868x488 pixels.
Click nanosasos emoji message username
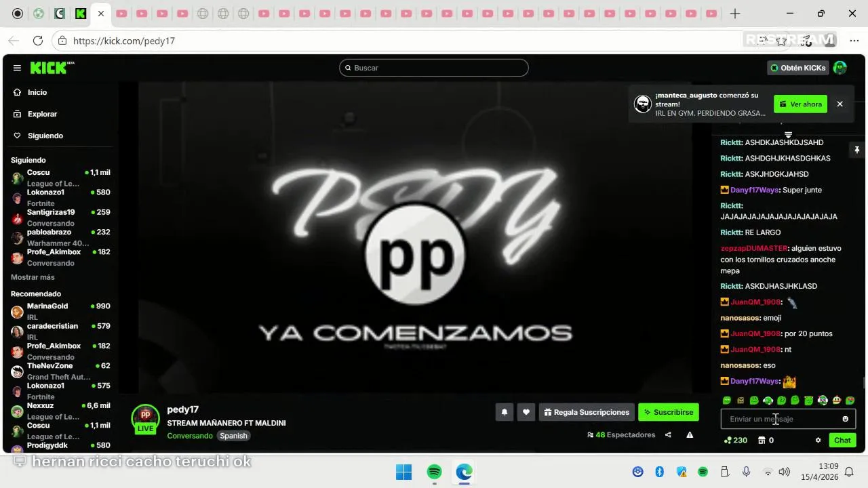pyautogui.click(x=739, y=318)
